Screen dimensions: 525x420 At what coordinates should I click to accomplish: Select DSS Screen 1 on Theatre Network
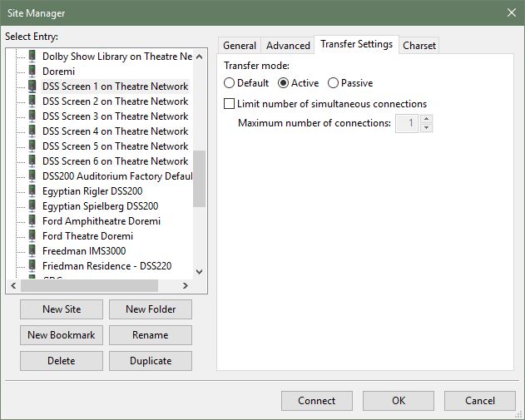[x=115, y=86]
